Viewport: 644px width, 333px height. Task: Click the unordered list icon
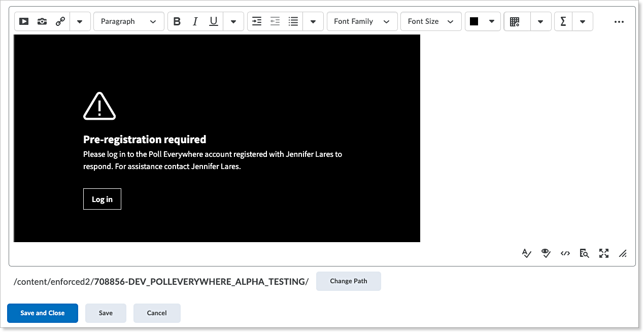pos(293,21)
